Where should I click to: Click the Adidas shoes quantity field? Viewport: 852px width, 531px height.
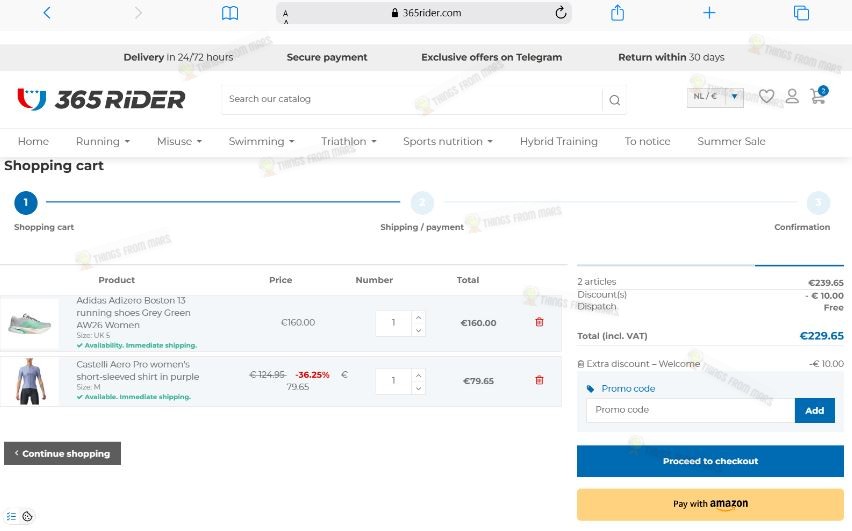click(393, 323)
